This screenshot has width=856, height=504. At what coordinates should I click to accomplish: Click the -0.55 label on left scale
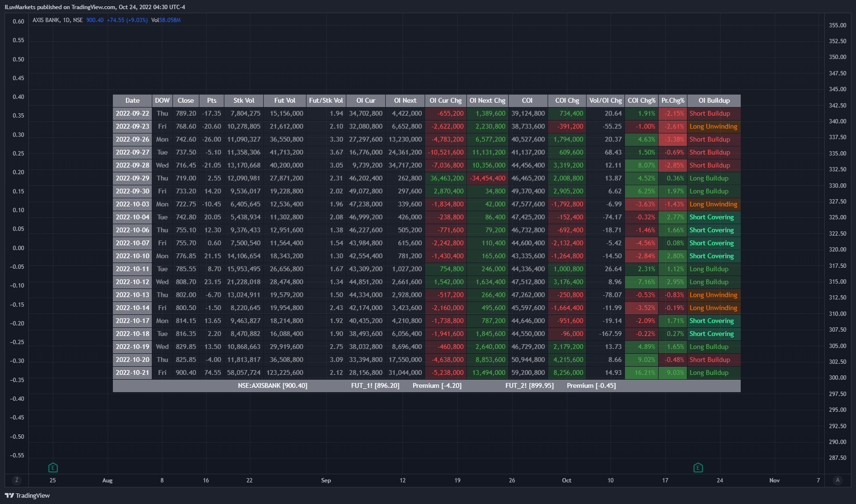coord(17,456)
